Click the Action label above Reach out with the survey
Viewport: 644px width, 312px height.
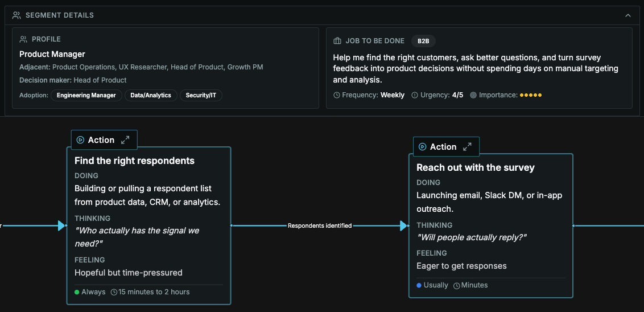tap(443, 147)
